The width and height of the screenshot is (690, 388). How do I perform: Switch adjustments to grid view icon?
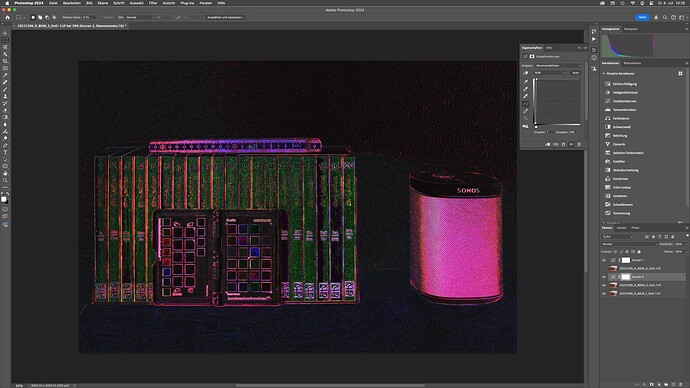[680, 73]
